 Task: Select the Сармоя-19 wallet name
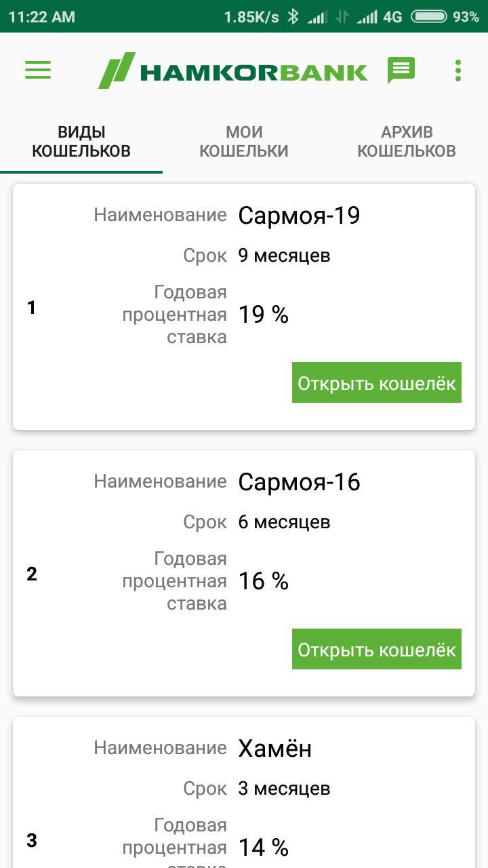(299, 216)
